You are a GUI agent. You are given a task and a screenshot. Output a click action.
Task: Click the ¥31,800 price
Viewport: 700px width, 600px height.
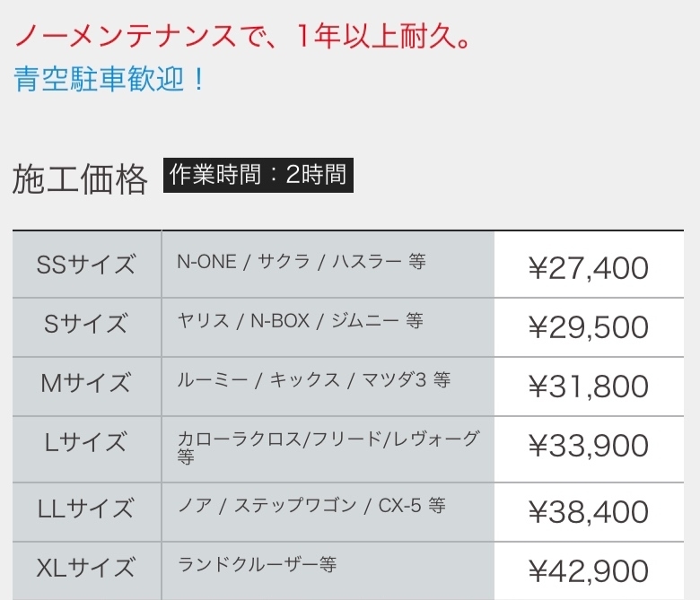(x=588, y=386)
